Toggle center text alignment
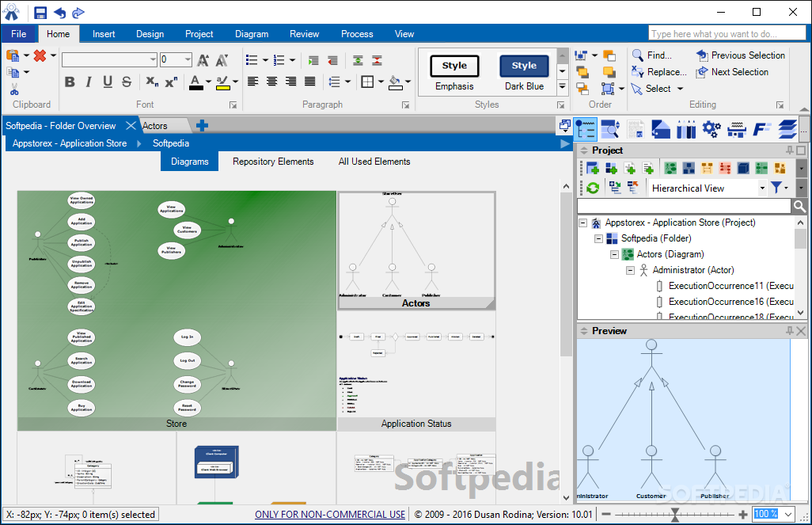 (271, 82)
